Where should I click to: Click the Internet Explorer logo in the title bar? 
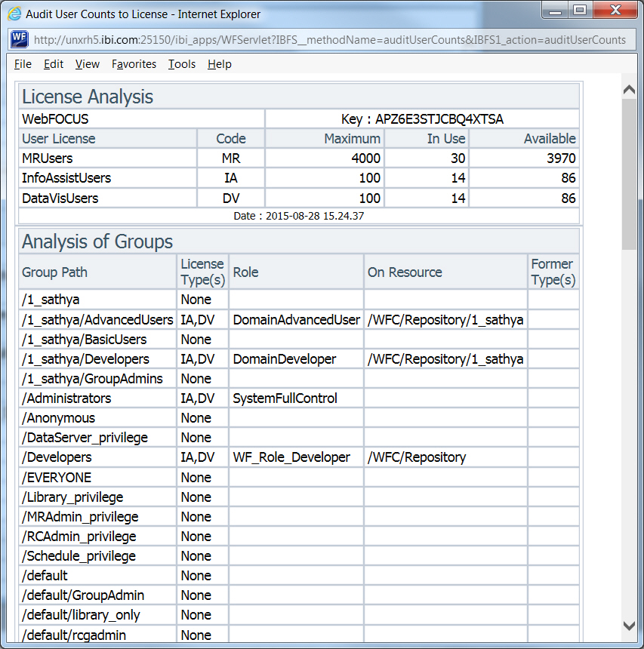click(x=14, y=14)
